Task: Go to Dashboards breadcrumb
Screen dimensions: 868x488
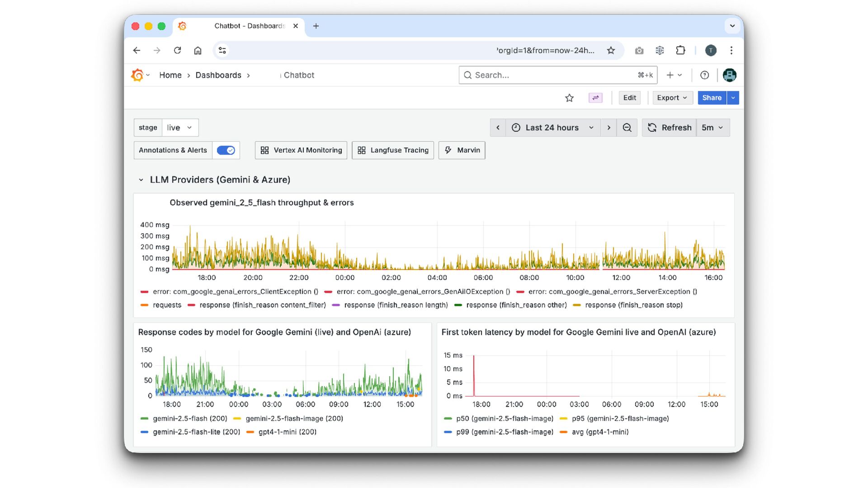Action: point(218,75)
